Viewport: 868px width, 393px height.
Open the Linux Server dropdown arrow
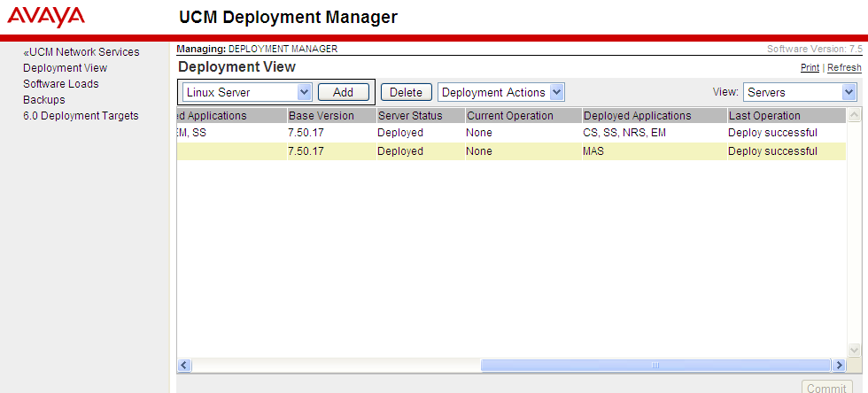[x=305, y=92]
